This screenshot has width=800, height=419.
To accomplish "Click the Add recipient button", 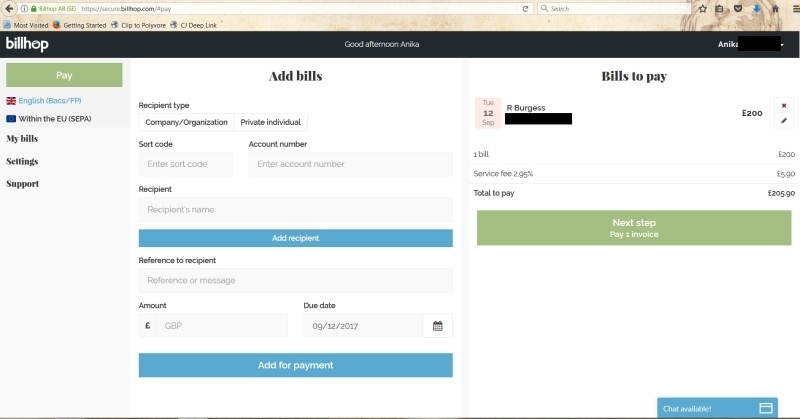I will (x=295, y=238).
